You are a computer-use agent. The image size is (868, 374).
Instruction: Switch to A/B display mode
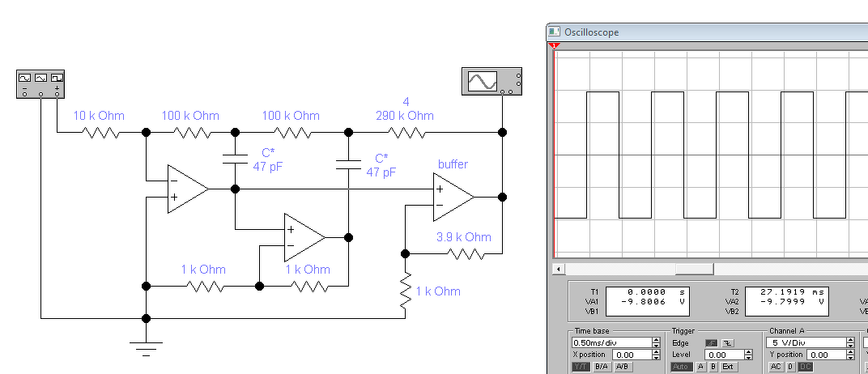coord(622,367)
